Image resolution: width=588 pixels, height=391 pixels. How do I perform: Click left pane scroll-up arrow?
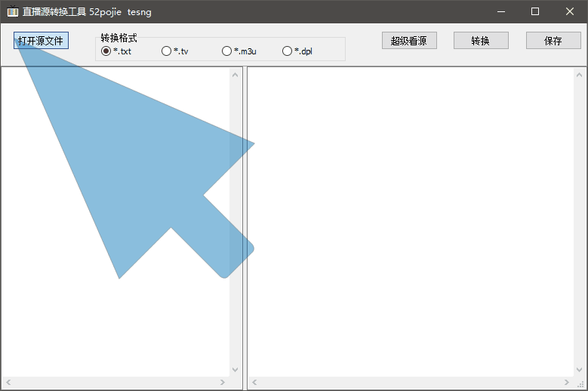(236, 75)
